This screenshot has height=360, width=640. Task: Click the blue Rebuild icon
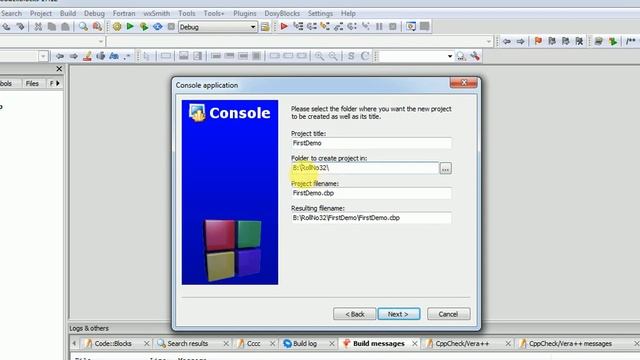[158, 27]
